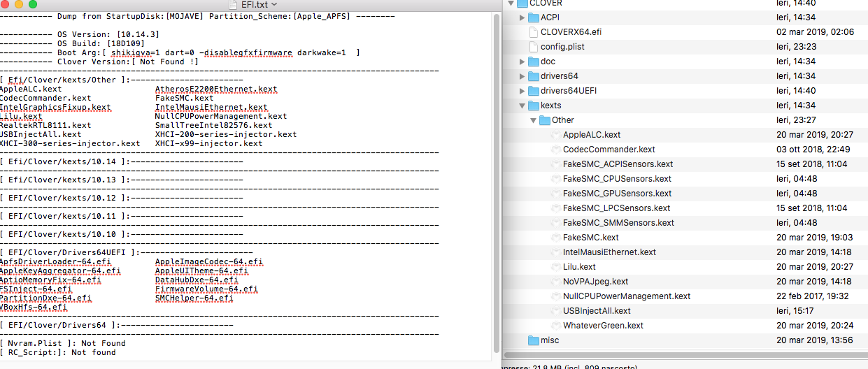868x369 pixels.
Task: Click the AppleALC.kext file icon in Finder
Action: coord(555,135)
